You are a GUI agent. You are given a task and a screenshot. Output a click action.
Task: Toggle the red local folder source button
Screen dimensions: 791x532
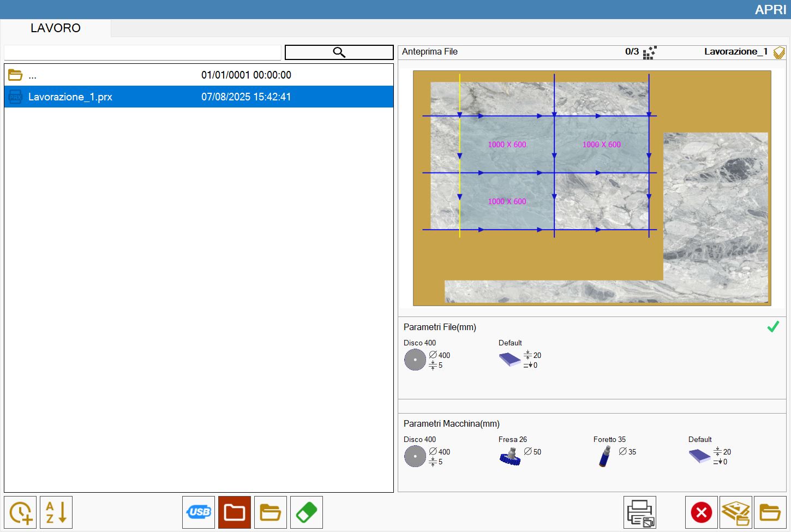pyautogui.click(x=235, y=512)
